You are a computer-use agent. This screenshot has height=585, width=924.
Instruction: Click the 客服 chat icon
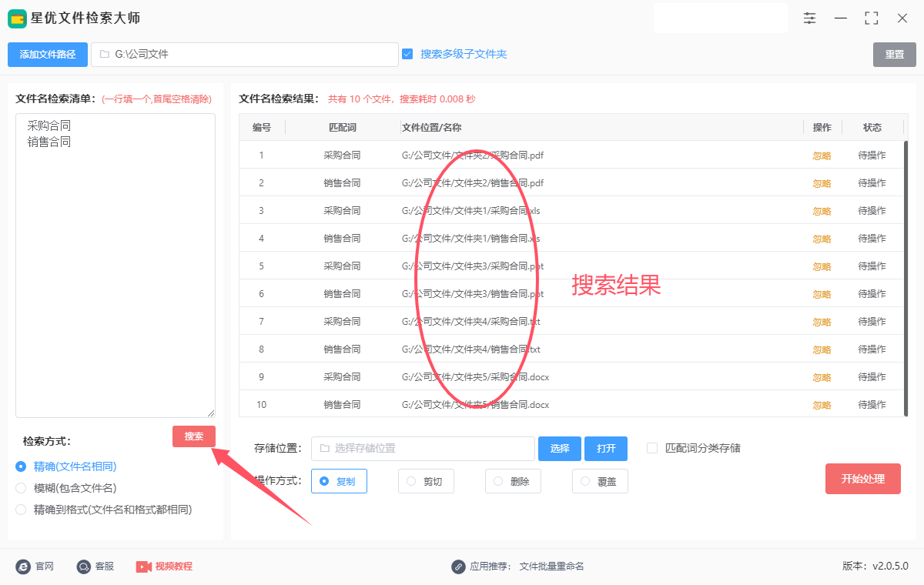84,567
